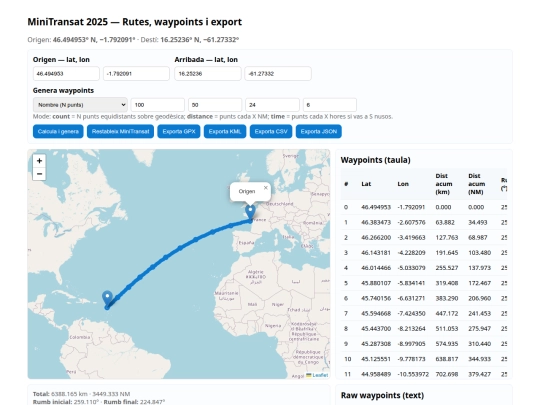Focus the distance field with value 50
Image resolution: width=540 pixels, height=405 pixels.
pos(215,105)
